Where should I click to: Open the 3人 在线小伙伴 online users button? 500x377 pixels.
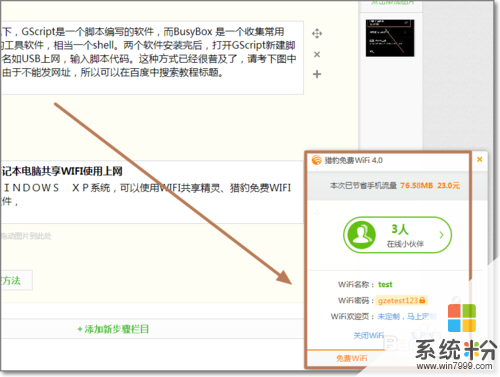[397, 235]
